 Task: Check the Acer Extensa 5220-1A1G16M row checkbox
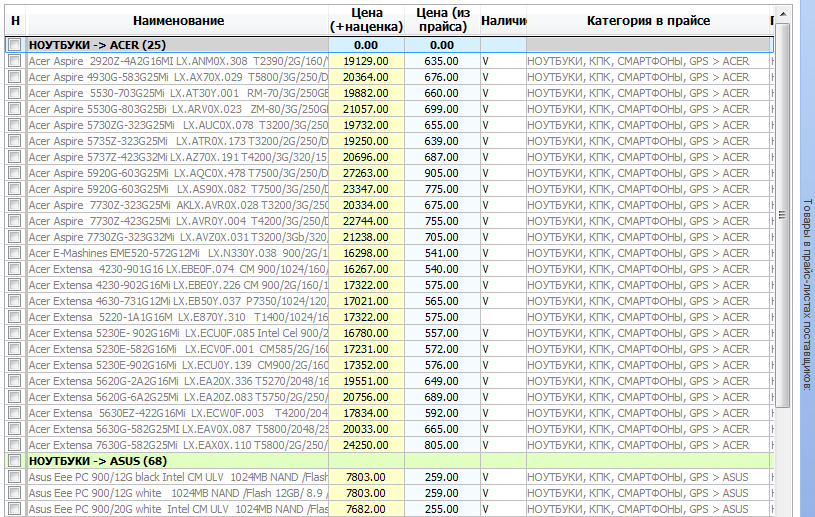click(15, 317)
